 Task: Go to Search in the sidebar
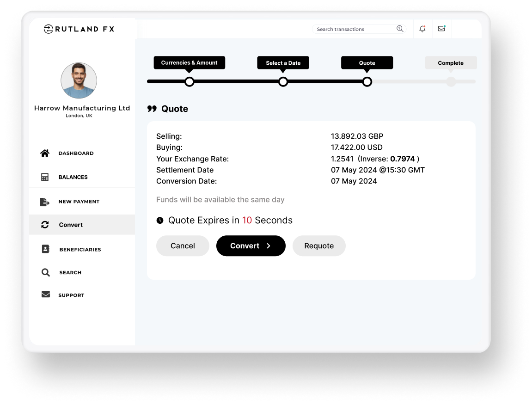click(70, 273)
